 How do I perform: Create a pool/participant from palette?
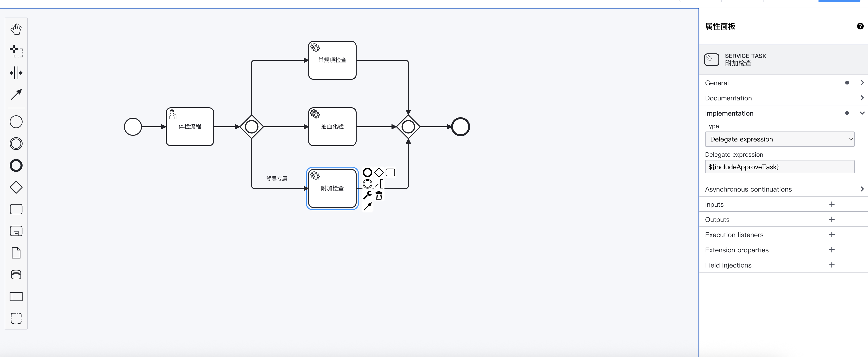[x=16, y=296]
